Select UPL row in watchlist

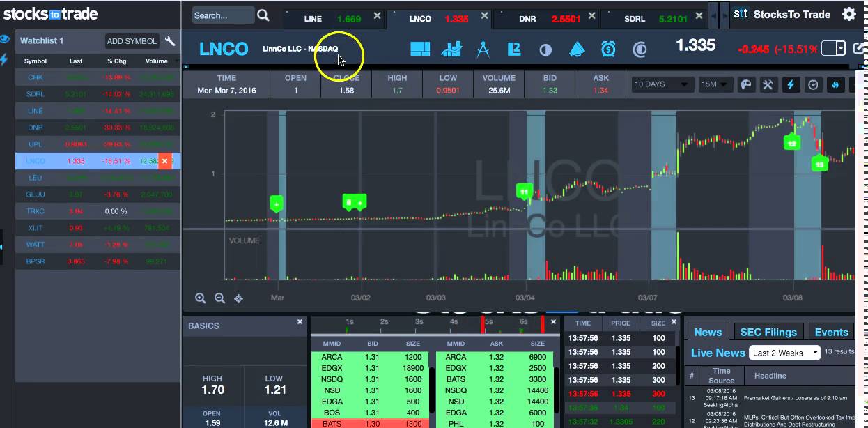click(x=98, y=144)
